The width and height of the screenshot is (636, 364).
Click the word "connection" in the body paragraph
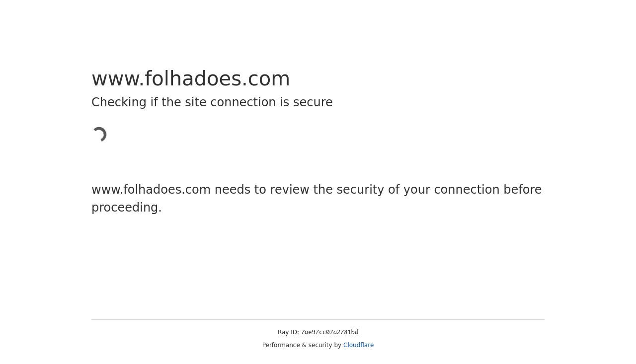pyautogui.click(x=465, y=190)
